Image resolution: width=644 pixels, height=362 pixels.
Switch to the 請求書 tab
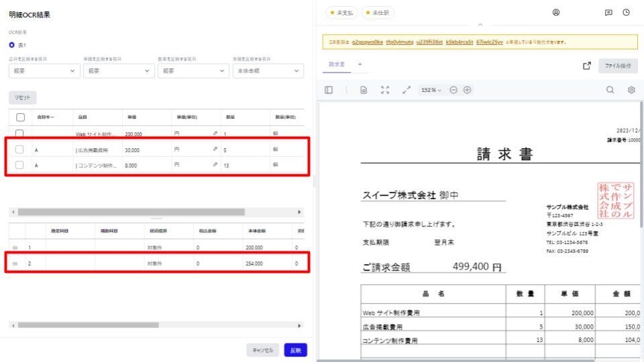pos(336,64)
